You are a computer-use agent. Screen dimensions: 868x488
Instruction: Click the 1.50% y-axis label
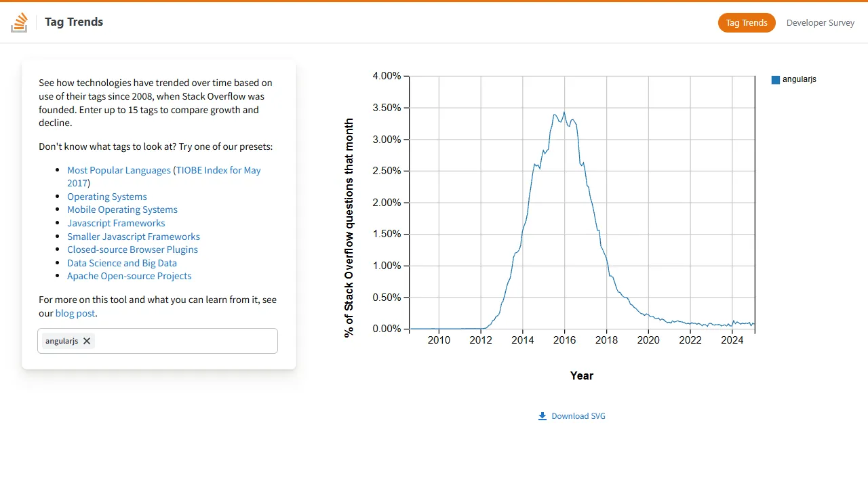387,234
